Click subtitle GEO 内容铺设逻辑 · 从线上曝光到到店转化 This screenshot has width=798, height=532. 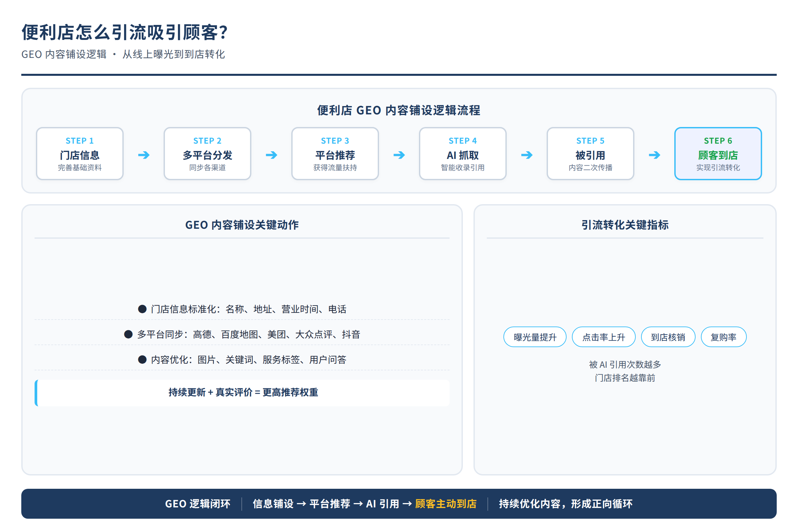point(123,54)
